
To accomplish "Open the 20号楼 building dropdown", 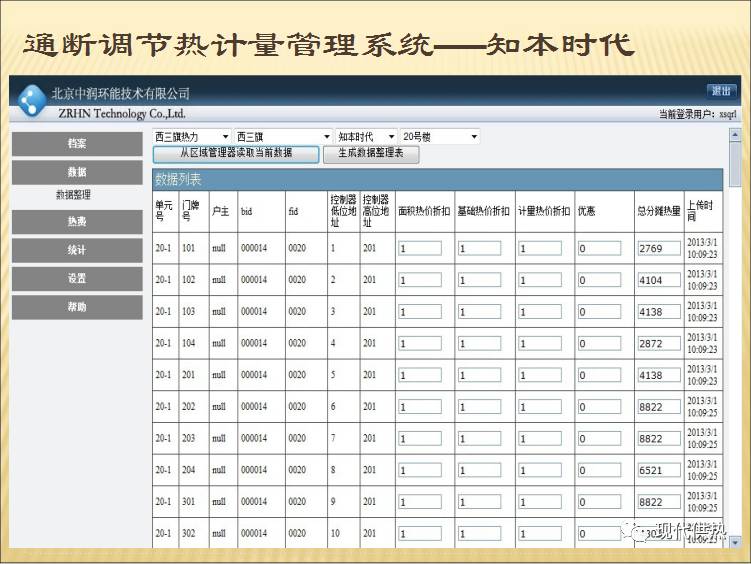I will [440, 137].
